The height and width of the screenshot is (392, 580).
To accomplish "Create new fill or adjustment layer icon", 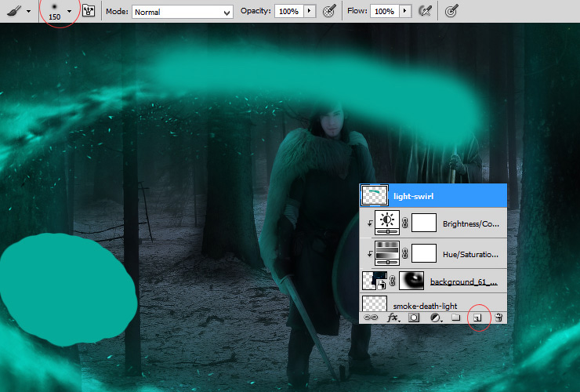I will 436,318.
